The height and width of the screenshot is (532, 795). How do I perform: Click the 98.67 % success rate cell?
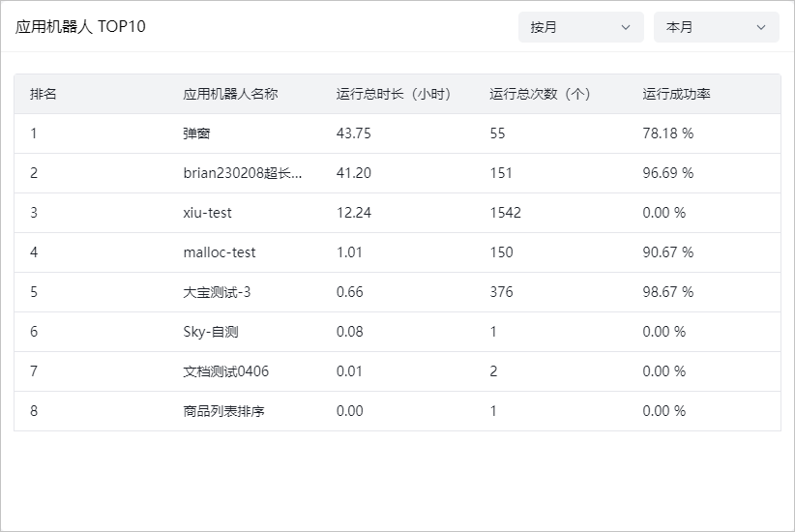point(667,292)
